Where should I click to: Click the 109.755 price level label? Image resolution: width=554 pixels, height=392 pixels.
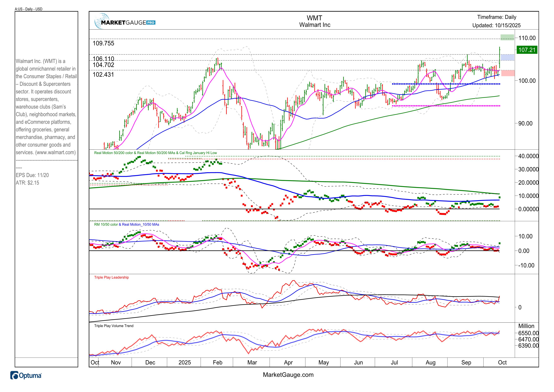point(103,43)
